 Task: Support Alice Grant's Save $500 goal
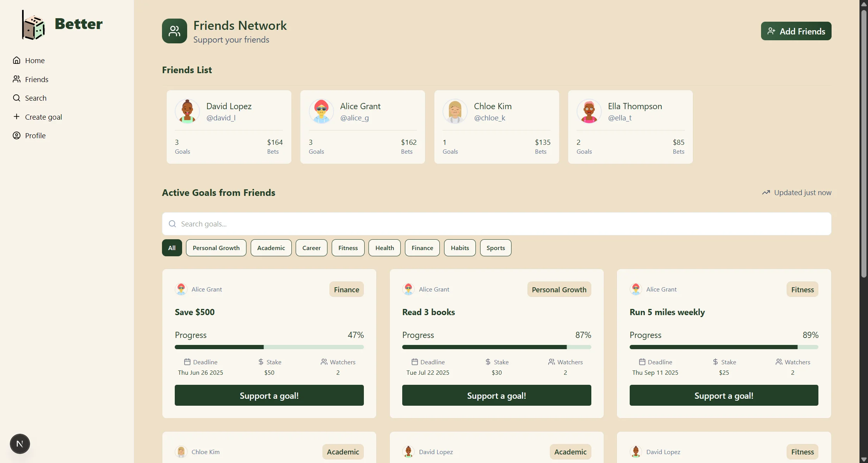click(269, 395)
